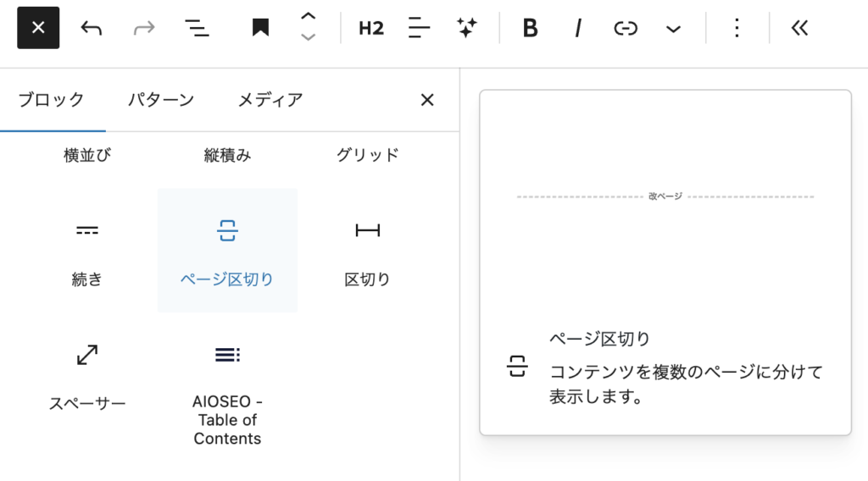This screenshot has width=868, height=481.
Task: Open the document overview list view
Action: pyautogui.click(x=197, y=28)
